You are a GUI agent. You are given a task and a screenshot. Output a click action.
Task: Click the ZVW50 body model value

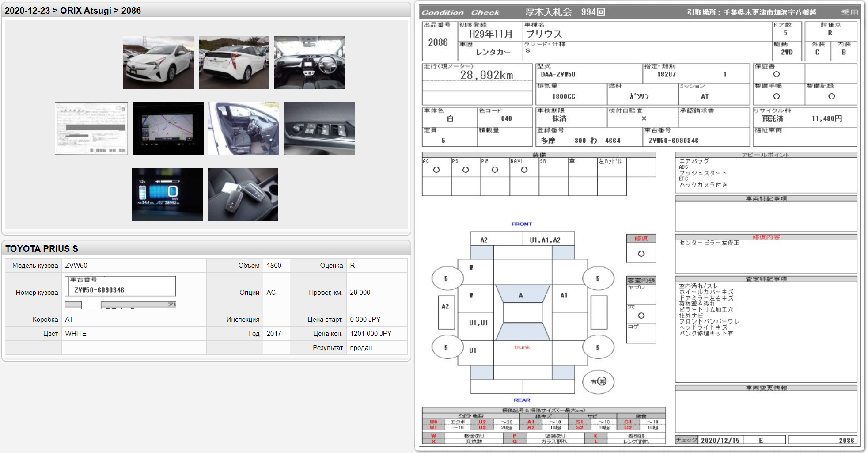76,266
